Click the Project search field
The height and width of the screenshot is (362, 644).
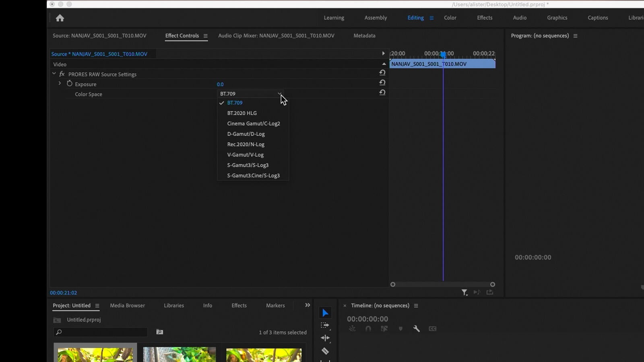[101, 332]
